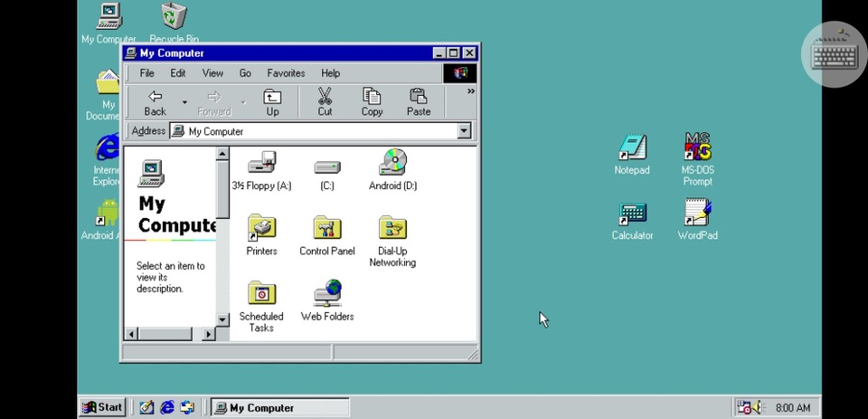The height and width of the screenshot is (419, 868).
Task: Click the Up folder toolbar button
Action: pos(272,102)
